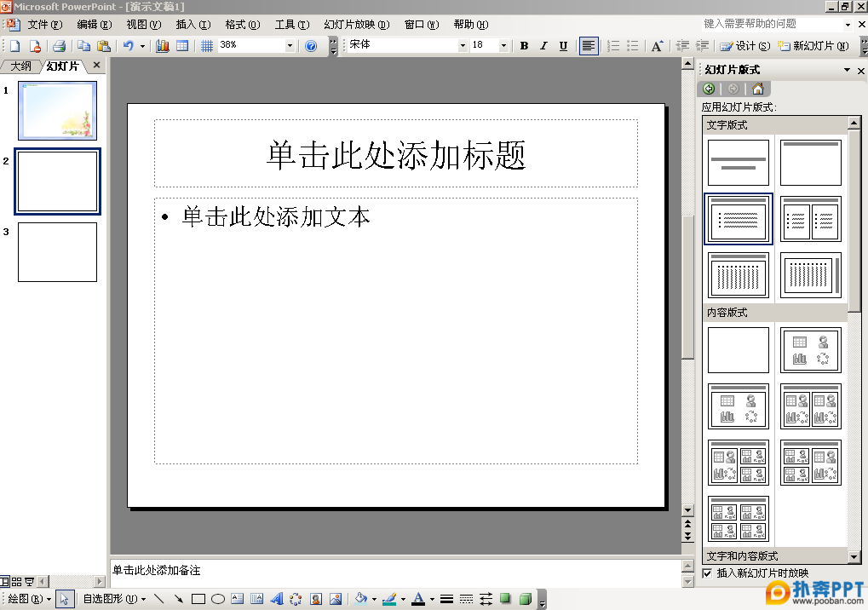Open the font name dropdown showing 宋体
This screenshot has height=610, width=868.
click(463, 46)
